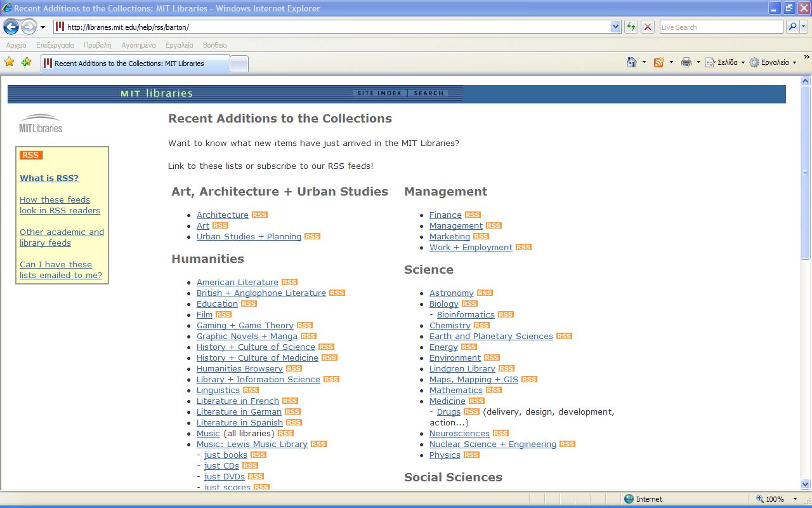Open the recent pages dropdown arrow
Image resolution: width=812 pixels, height=508 pixels.
(43, 27)
